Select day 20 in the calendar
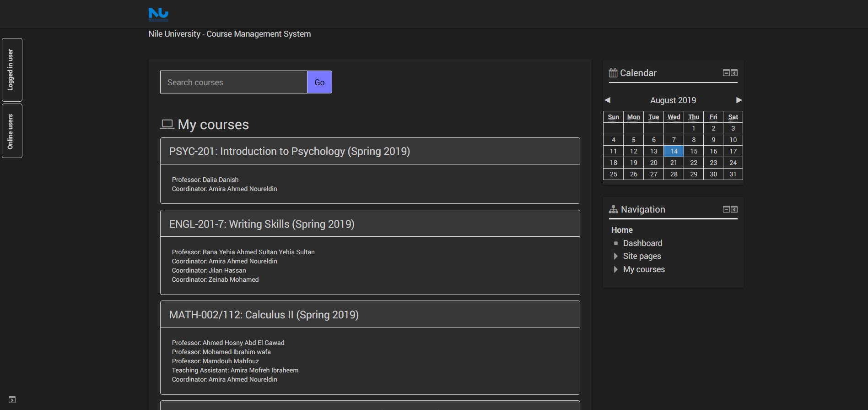Viewport: 868px width, 410px height. click(653, 163)
